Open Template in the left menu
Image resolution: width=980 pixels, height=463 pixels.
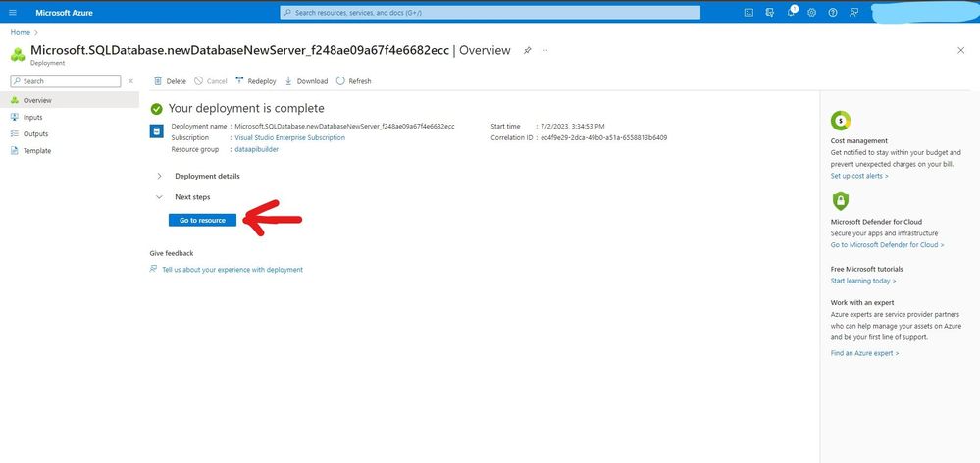coord(70,151)
